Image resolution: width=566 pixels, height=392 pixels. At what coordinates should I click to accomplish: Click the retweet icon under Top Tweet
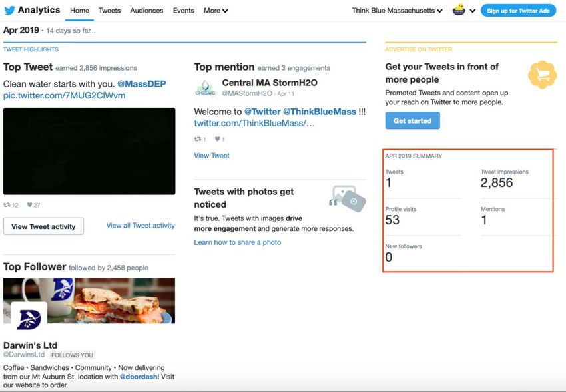pos(7,205)
